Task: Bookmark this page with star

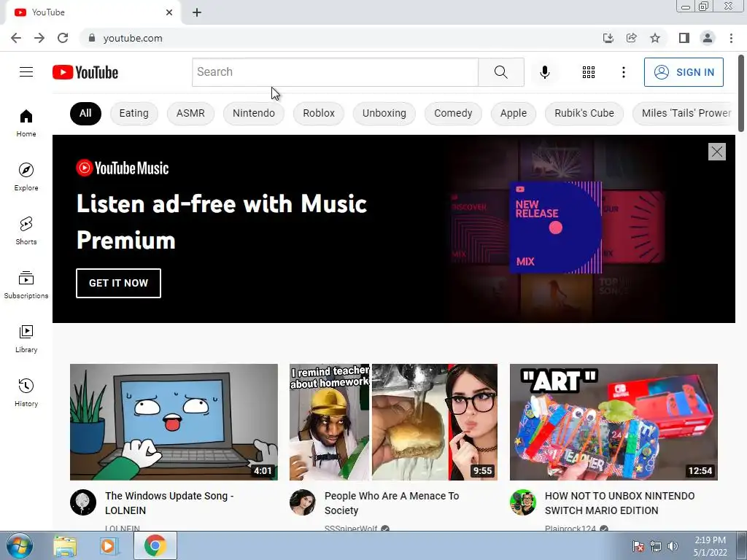Action: click(655, 38)
